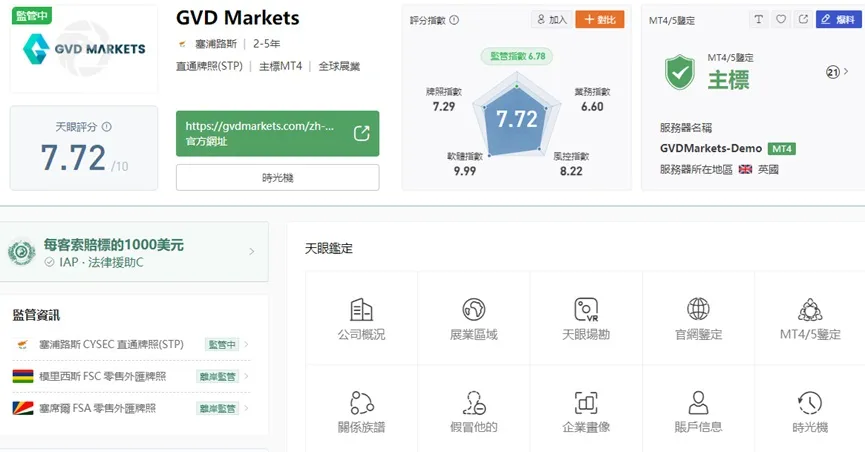
Task: Open the 關係族譜 relationship tree icon
Action: (x=361, y=403)
